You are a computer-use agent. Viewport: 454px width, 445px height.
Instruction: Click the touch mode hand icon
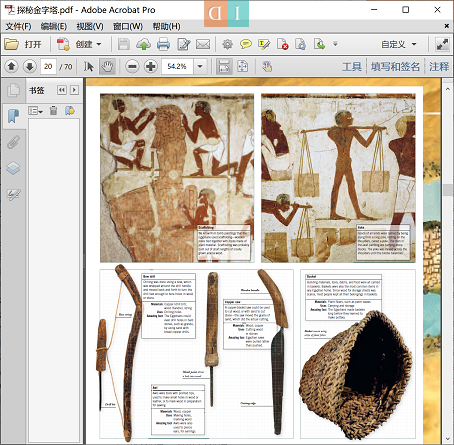point(267,67)
